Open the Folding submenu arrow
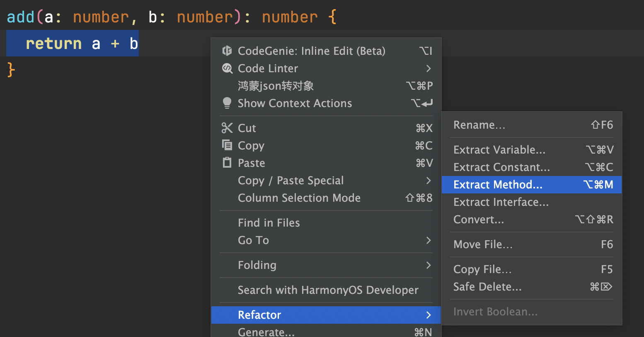Image resolution: width=644 pixels, height=337 pixels. click(429, 265)
